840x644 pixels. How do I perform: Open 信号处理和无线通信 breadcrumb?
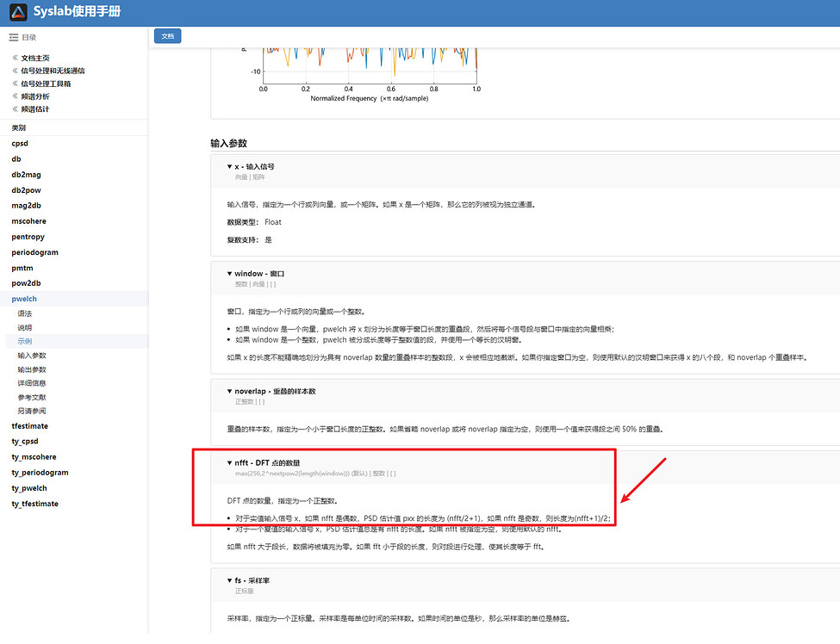[x=53, y=71]
